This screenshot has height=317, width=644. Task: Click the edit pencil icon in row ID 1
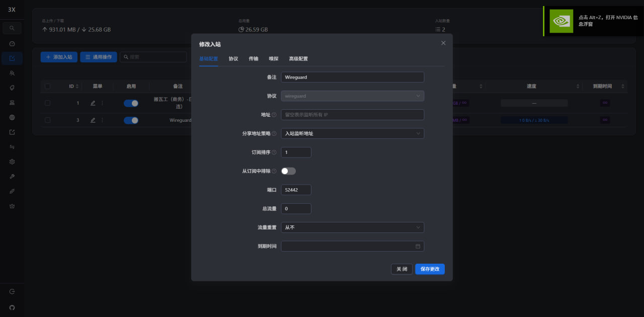(93, 103)
